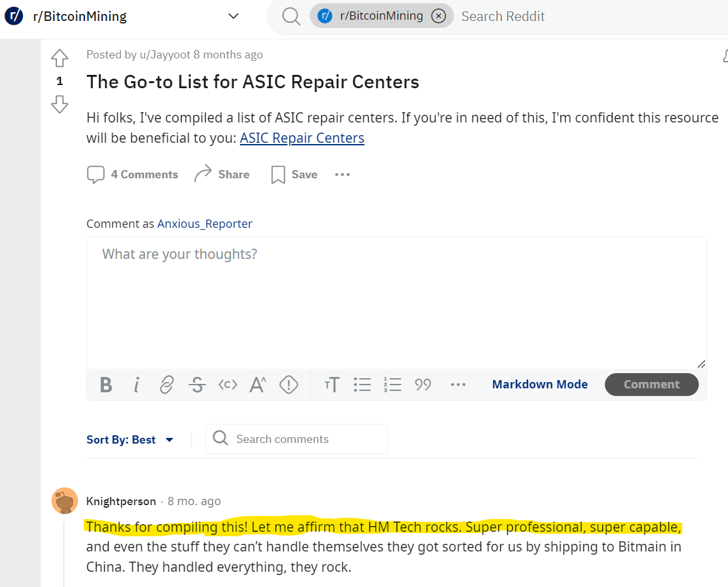Viewport: 728px width, 587px height.
Task: Switch editor to Markdown Mode
Action: coord(539,385)
